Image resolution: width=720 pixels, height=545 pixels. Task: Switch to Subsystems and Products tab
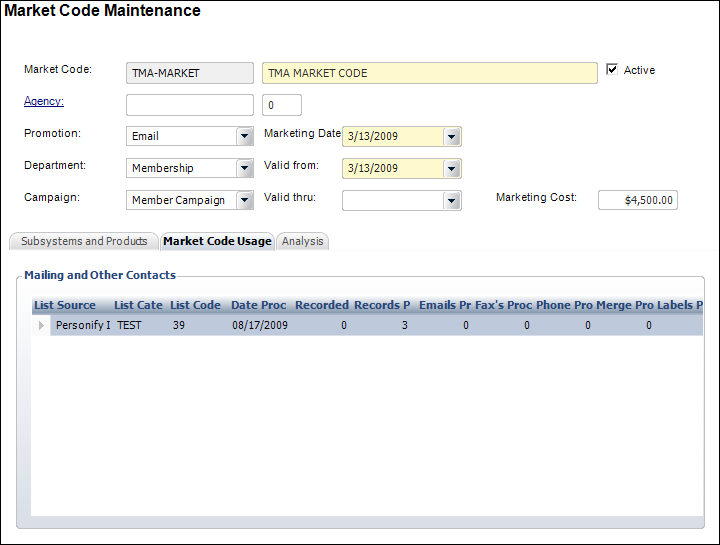click(84, 242)
